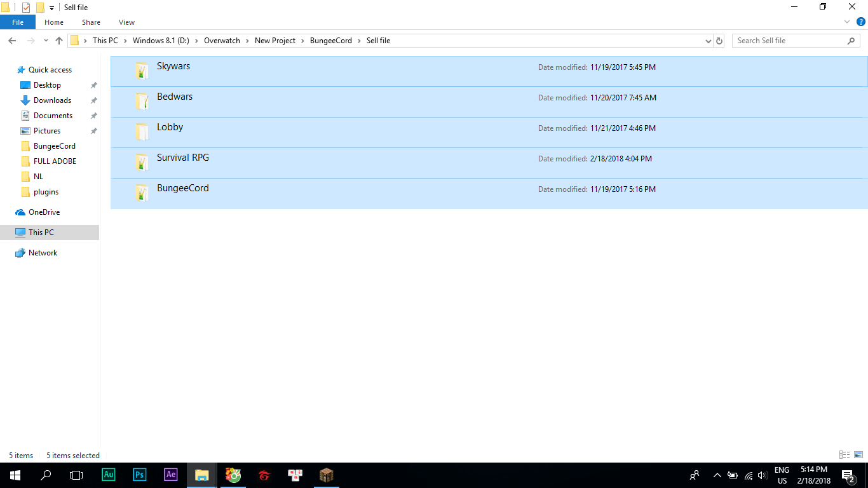Click the Search Sell file box
This screenshot has height=488, width=868.
tap(796, 41)
